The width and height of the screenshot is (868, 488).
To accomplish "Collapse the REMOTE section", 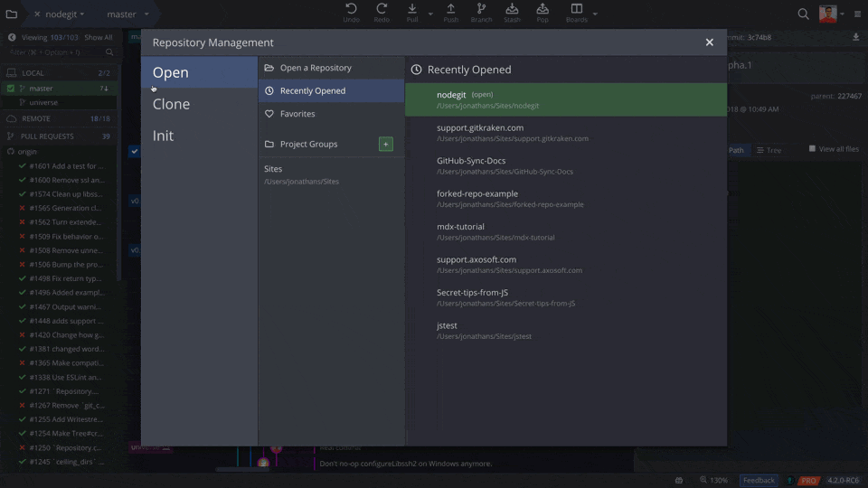I will [x=58, y=118].
